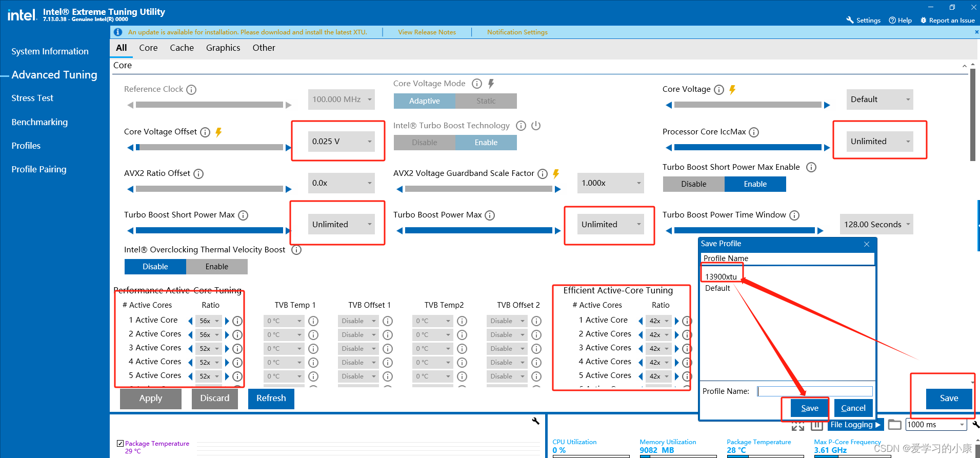Click the Core Voltage info icon
This screenshot has width=980, height=458.
pyautogui.click(x=719, y=90)
